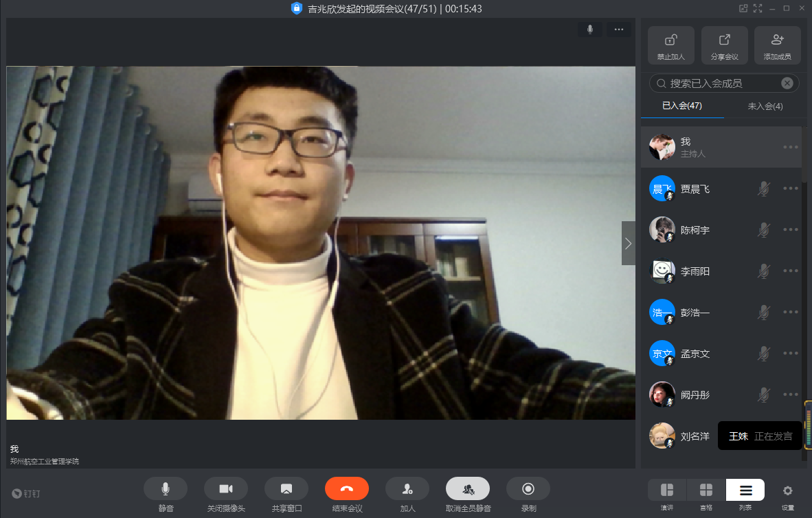
Task: Select the 已入会(47) tab
Action: coord(681,106)
